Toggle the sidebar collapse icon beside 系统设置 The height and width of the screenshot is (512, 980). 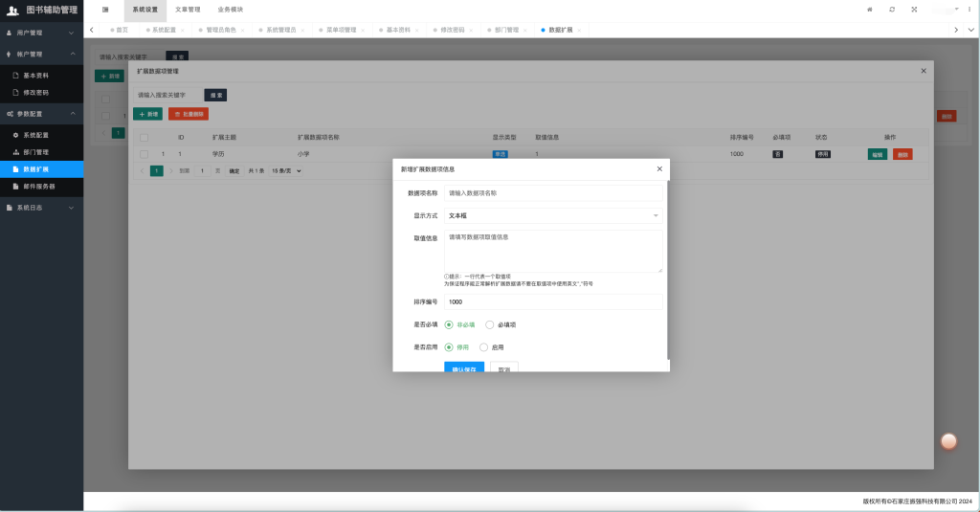point(105,10)
